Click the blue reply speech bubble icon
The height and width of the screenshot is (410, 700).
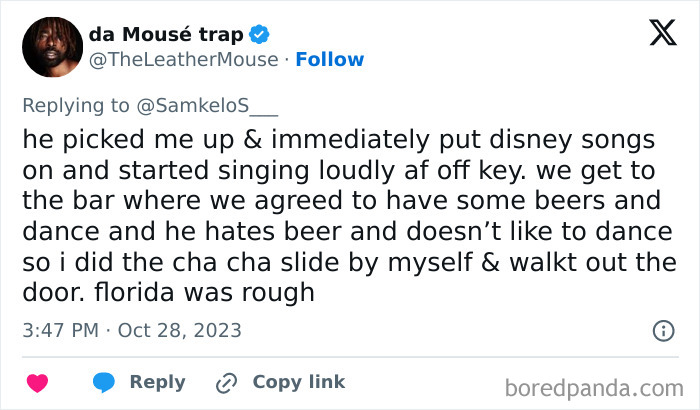pos(102,382)
